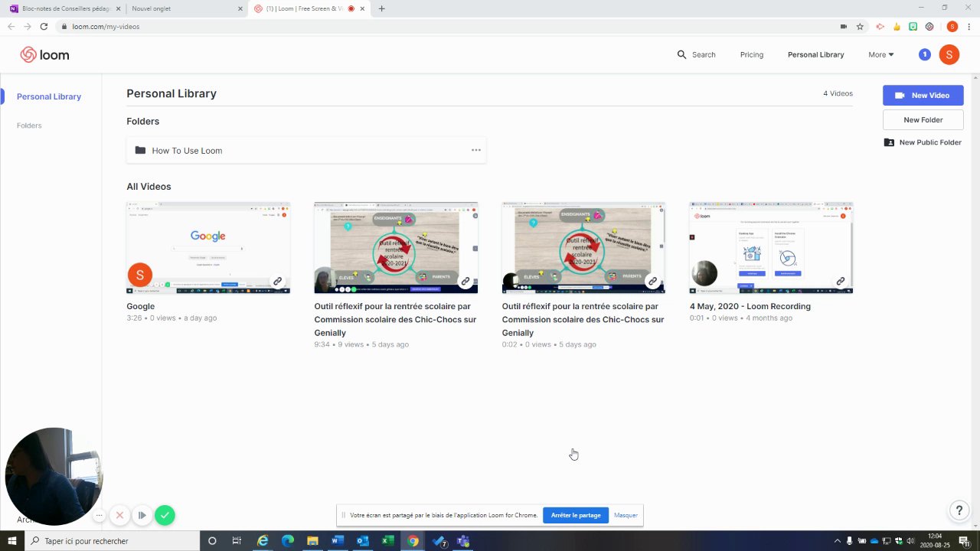Open the Windows notification center

[964, 541]
